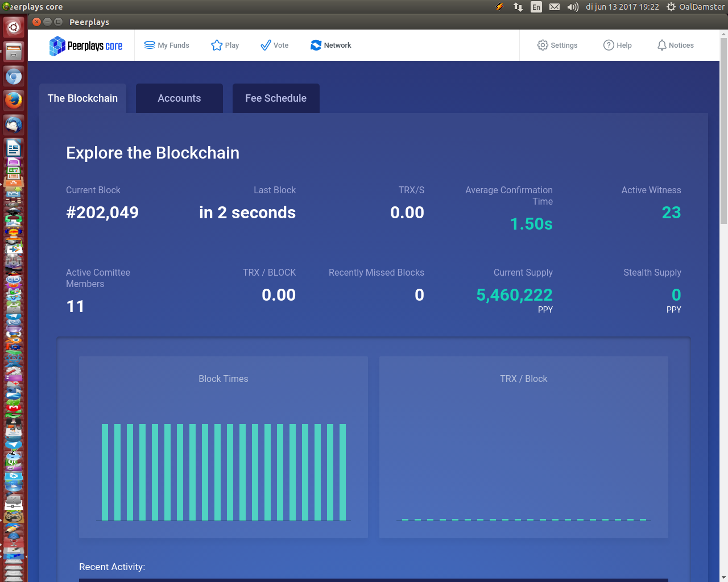Click the current block number #202,049
Viewport: 728px width, 582px height.
(102, 213)
